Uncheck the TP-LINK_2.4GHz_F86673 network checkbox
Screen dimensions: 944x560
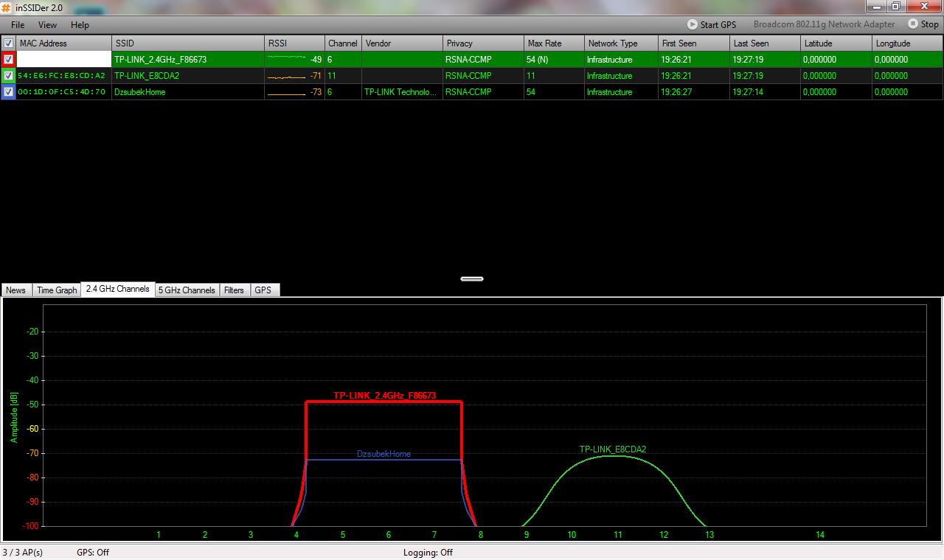point(8,60)
